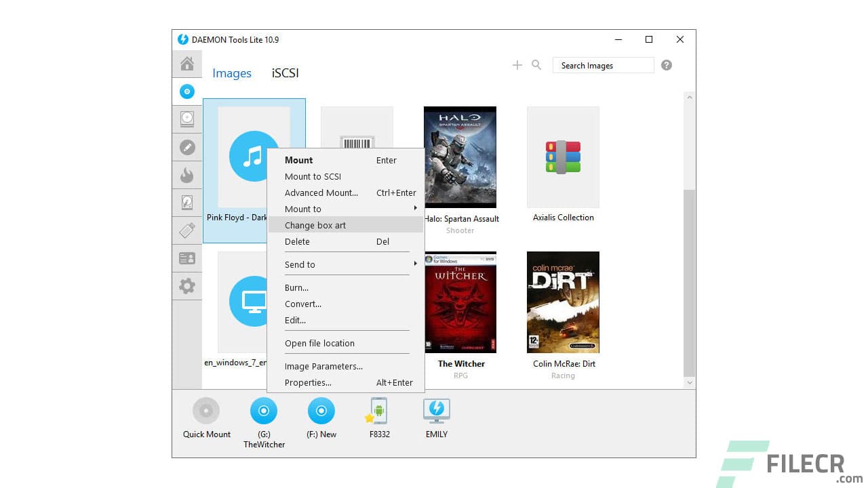
Task: Select the Images disc icon in sidebar
Action: (x=187, y=91)
